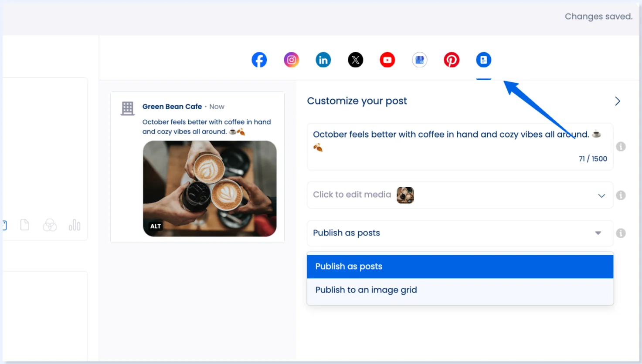Switch to the X (Twitter) network tab
The image size is (642, 364).
coord(355,60)
